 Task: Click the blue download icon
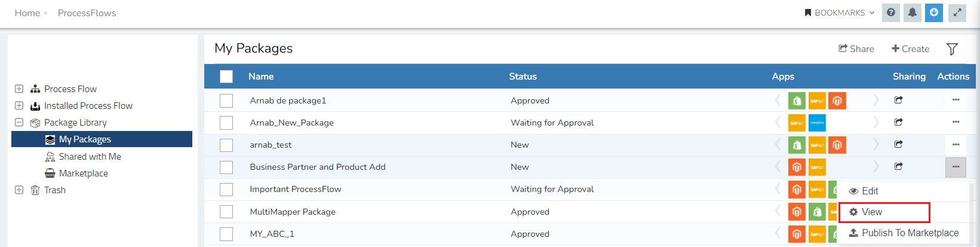click(934, 13)
